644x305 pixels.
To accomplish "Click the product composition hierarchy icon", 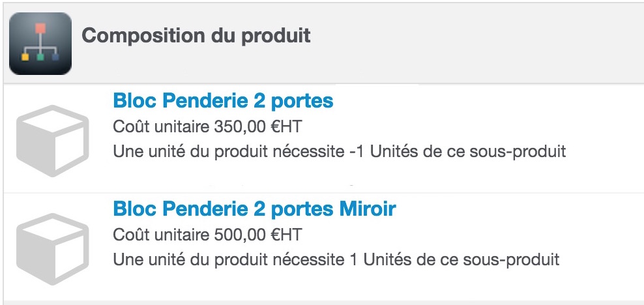I will pyautogui.click(x=40, y=44).
